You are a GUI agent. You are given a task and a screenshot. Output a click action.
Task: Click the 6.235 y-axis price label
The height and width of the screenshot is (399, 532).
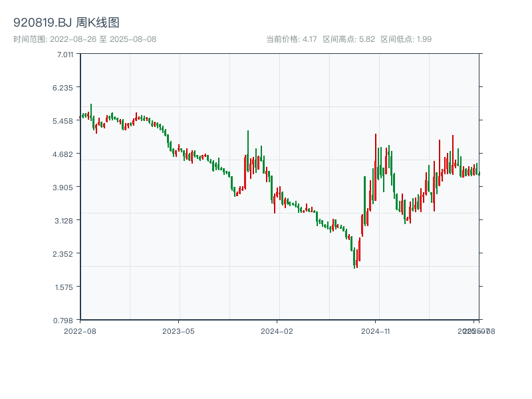coord(65,88)
